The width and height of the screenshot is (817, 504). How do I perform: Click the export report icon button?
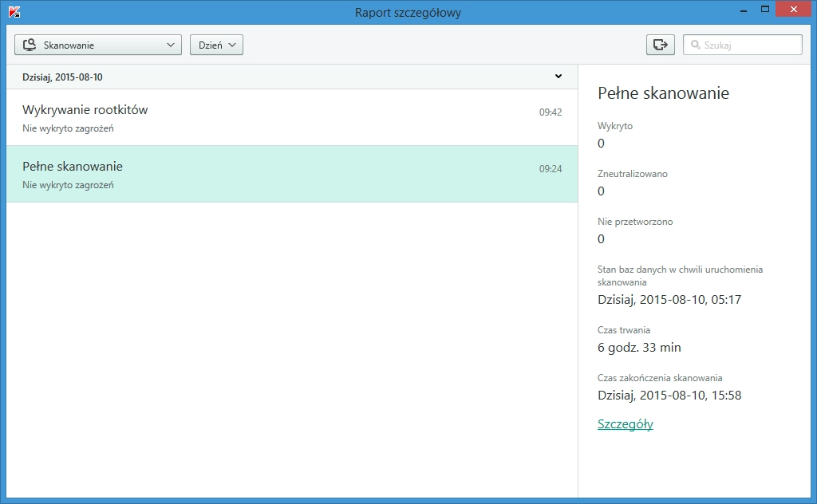pyautogui.click(x=660, y=45)
